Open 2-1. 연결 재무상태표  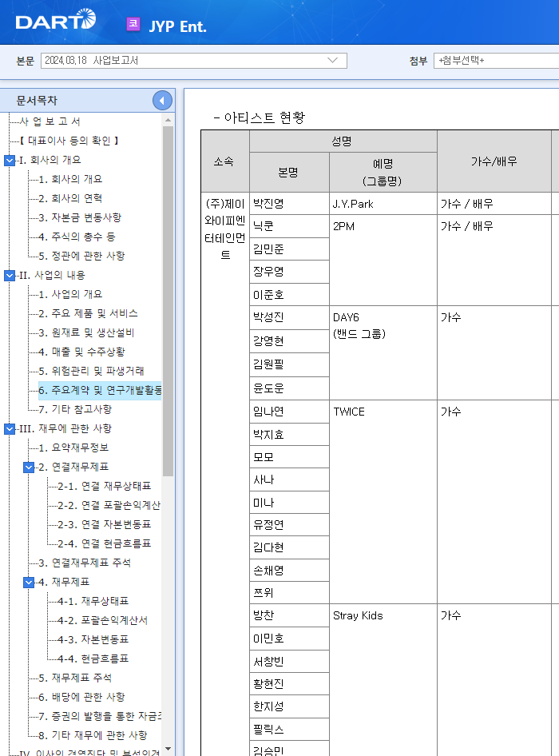(x=105, y=486)
